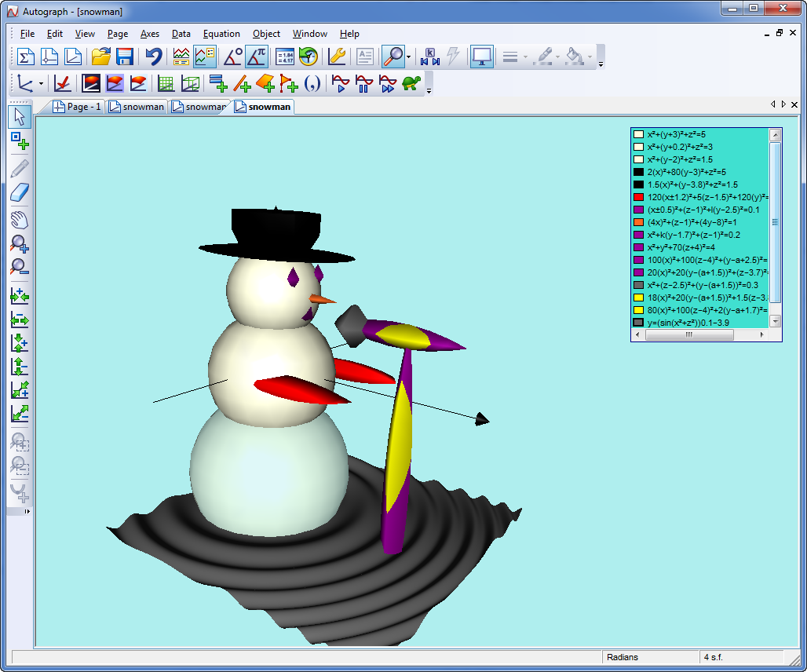Pick the eraser tool
Viewport: 807px width, 672px height.
[20, 192]
